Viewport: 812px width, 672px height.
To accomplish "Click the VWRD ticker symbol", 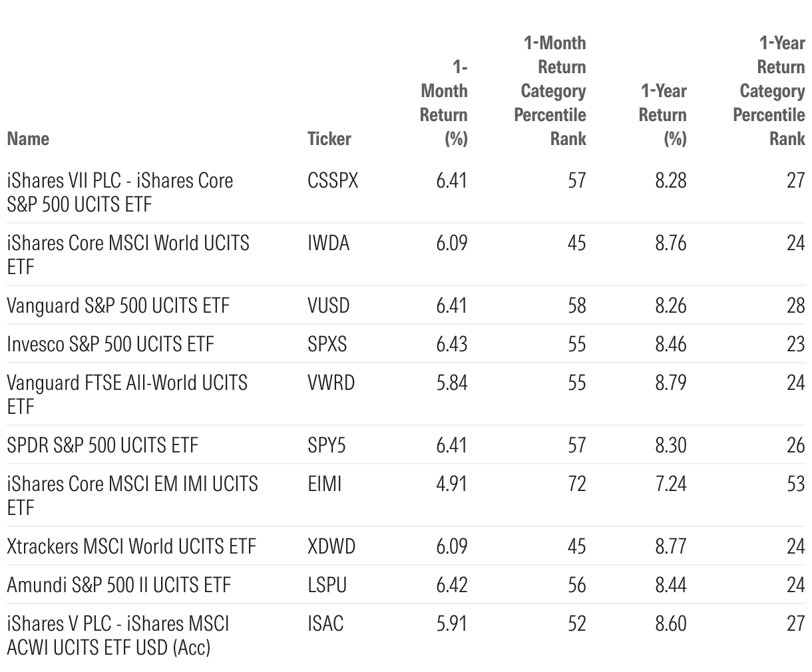I will click(x=331, y=383).
